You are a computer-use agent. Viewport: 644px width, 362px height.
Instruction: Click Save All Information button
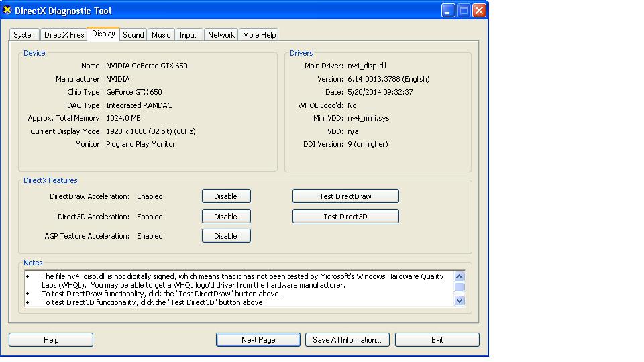(x=347, y=340)
